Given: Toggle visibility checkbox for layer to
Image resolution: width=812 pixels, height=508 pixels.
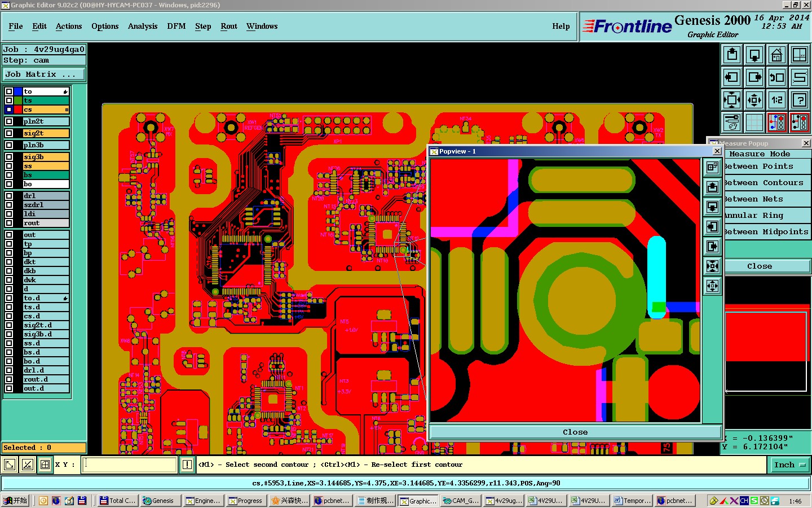Looking at the screenshot, I should click(9, 91).
